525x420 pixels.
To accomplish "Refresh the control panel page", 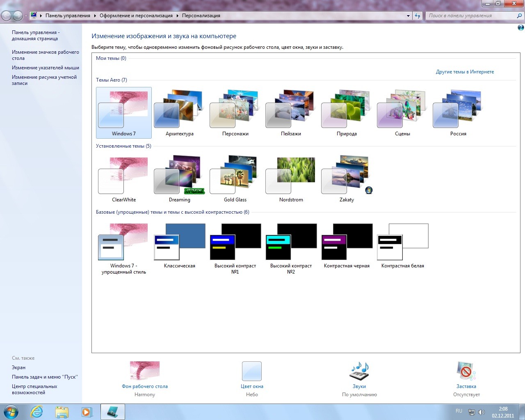I will (x=418, y=16).
